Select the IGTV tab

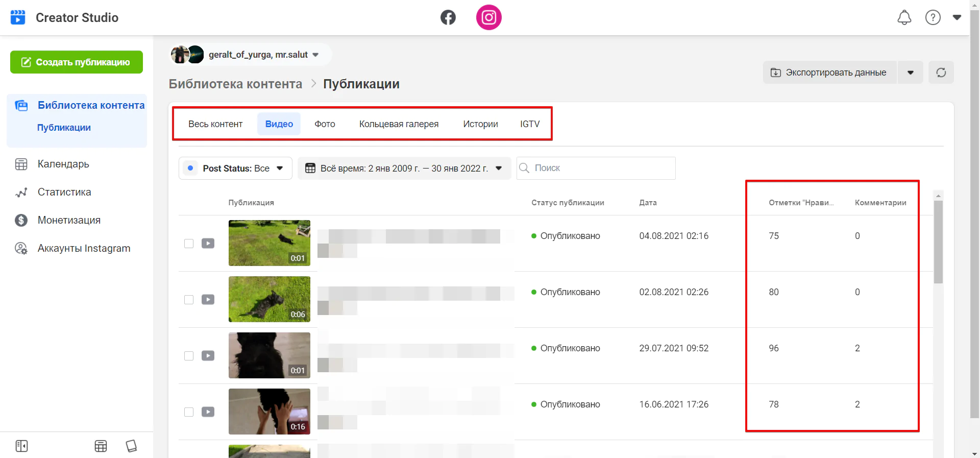[529, 124]
